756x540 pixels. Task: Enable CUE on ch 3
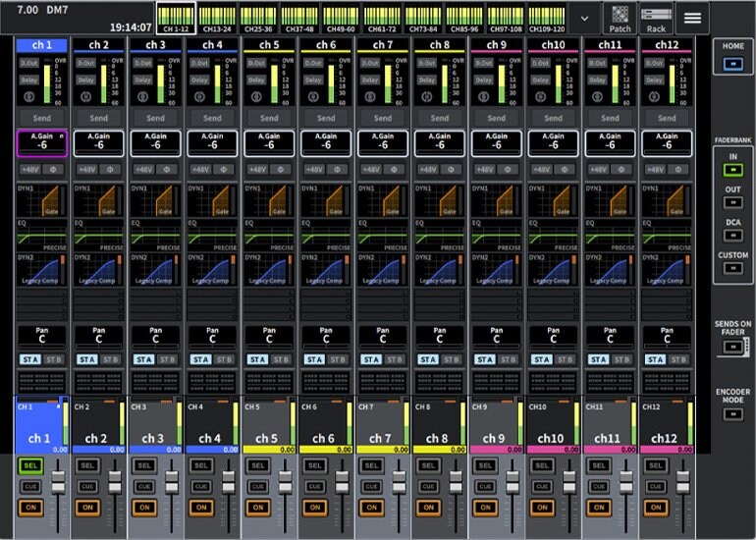pyautogui.click(x=144, y=486)
